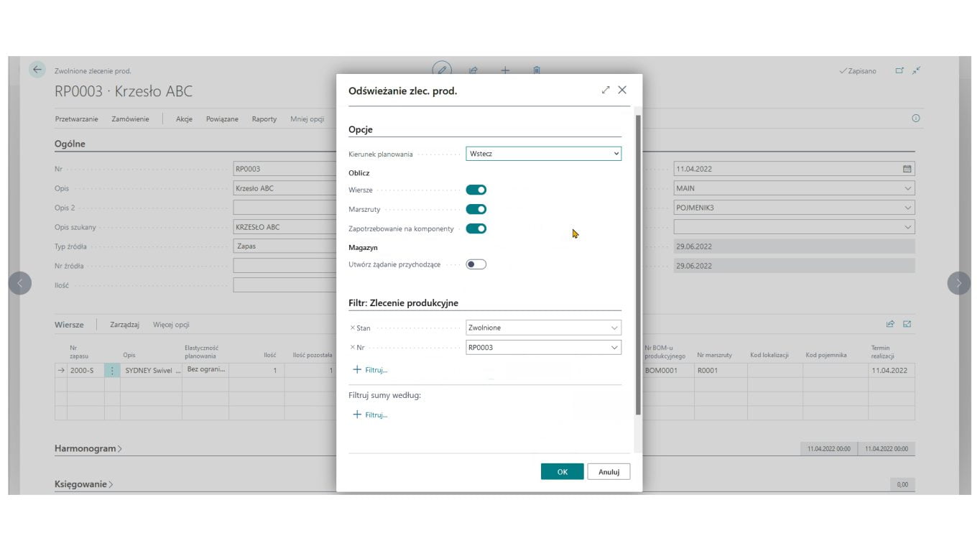Click the Typ źródła field Zapas
The width and height of the screenshot is (980, 551).
pos(285,246)
